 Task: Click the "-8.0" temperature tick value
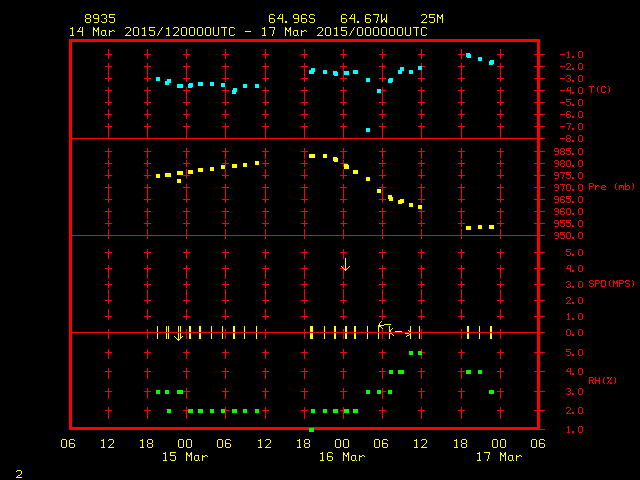(x=571, y=139)
